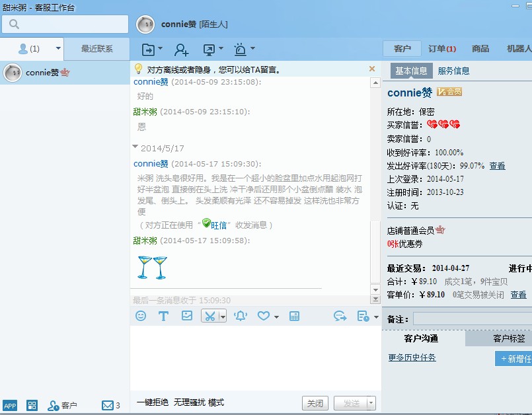532x415 pixels.
Task: Open the 客户 management icon at bottom
Action: tap(62, 406)
